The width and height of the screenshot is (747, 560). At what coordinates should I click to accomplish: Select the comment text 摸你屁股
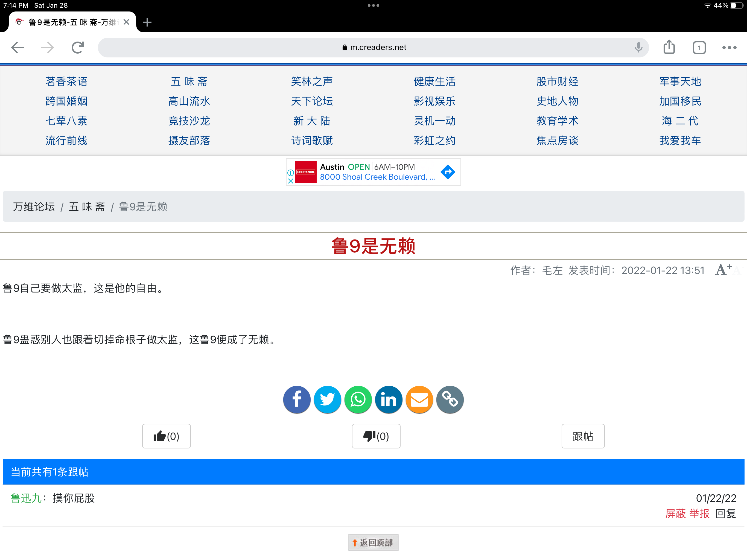coord(74,498)
